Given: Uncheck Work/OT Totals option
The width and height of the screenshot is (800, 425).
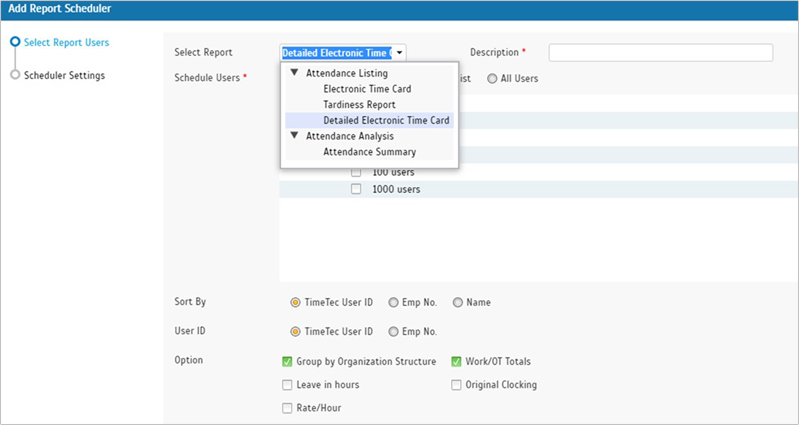Looking at the screenshot, I should pyautogui.click(x=456, y=362).
